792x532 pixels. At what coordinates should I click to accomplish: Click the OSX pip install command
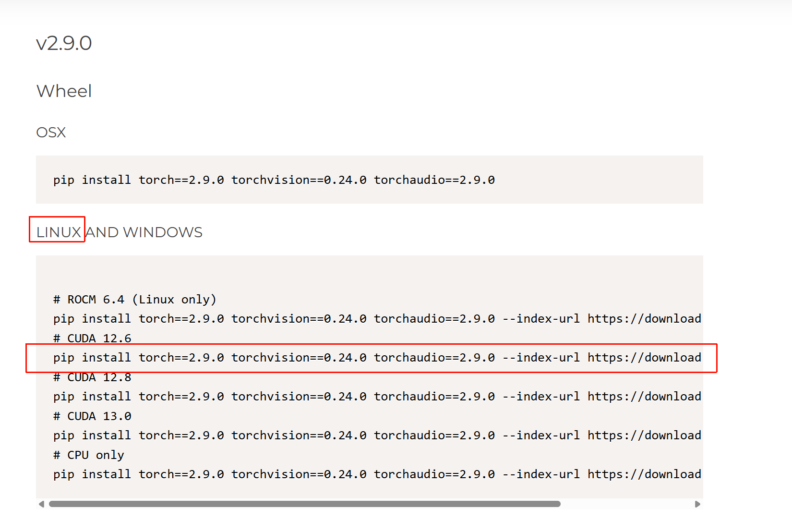click(274, 180)
